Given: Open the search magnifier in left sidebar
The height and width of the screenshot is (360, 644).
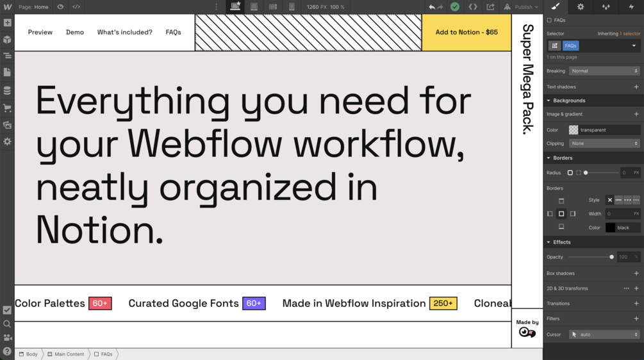Looking at the screenshot, I should click(8, 324).
